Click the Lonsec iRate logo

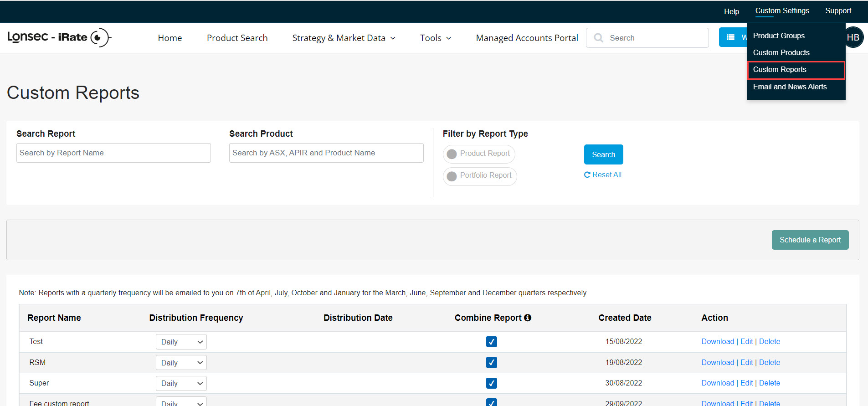pos(59,37)
